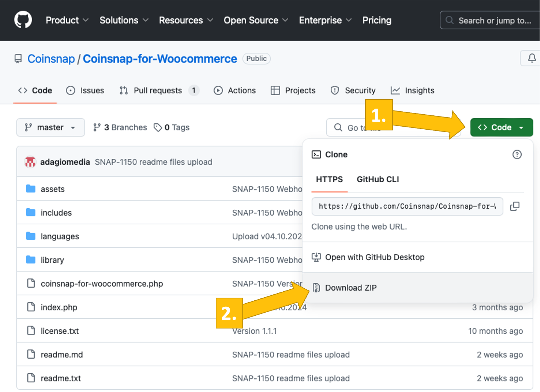Expand the Open Source menu
Image resolution: width=540 pixels, height=392 pixels.
pyautogui.click(x=256, y=20)
